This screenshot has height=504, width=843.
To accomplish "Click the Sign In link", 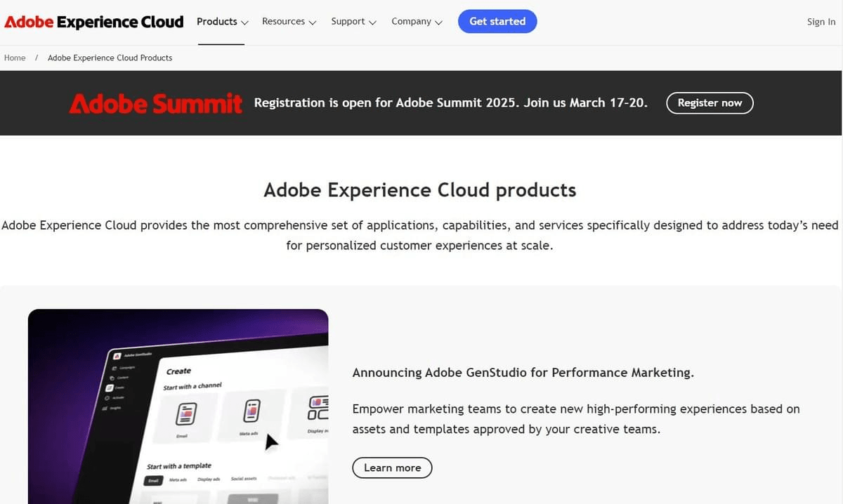I will click(x=821, y=22).
